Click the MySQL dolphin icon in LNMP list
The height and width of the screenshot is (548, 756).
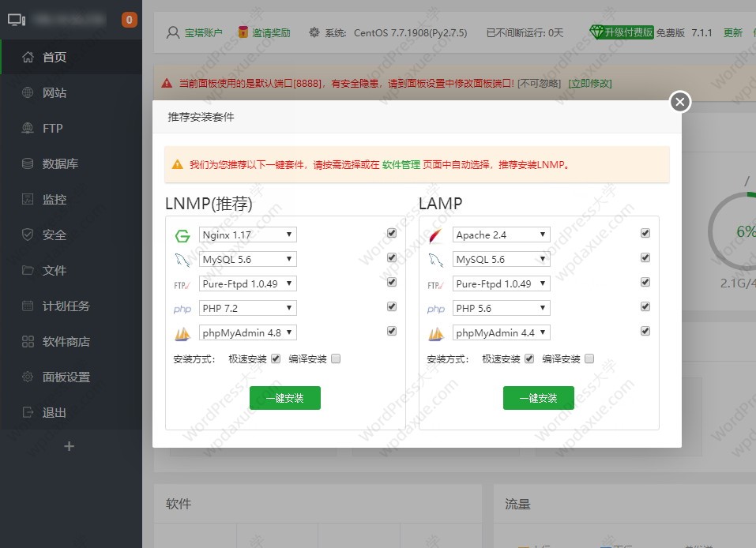pos(182,261)
